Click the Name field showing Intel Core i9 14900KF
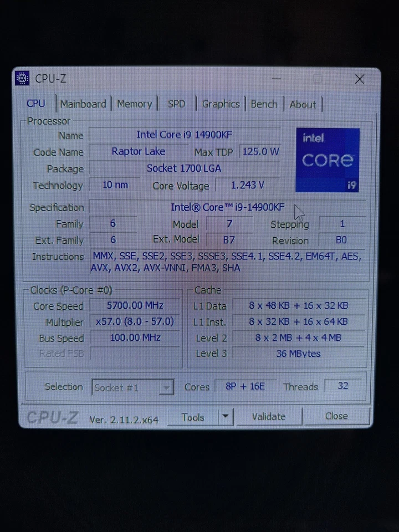Image resolution: width=399 pixels, height=532 pixels. point(184,135)
